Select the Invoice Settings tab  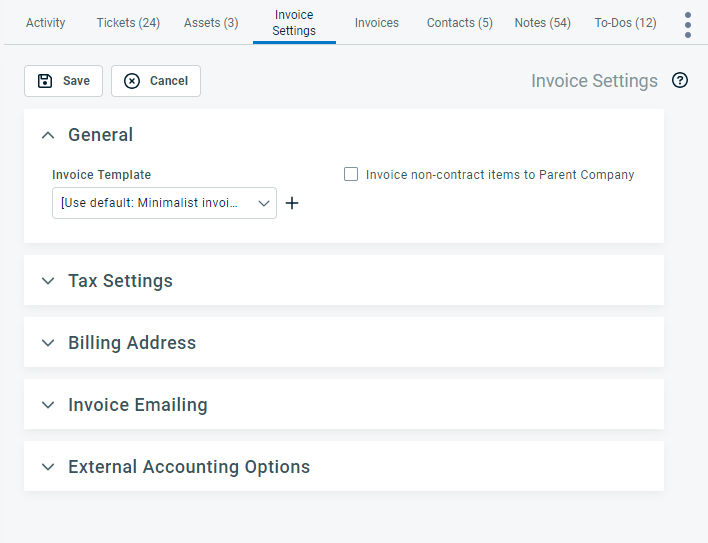(x=294, y=23)
